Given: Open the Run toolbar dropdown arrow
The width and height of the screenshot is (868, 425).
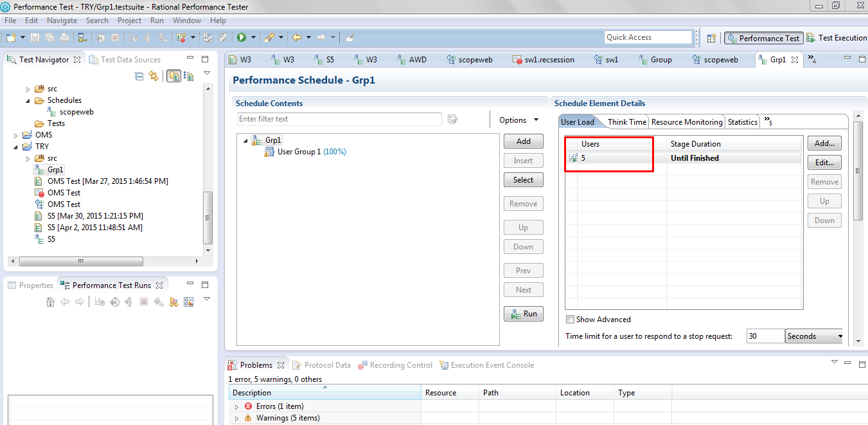Looking at the screenshot, I should (253, 37).
